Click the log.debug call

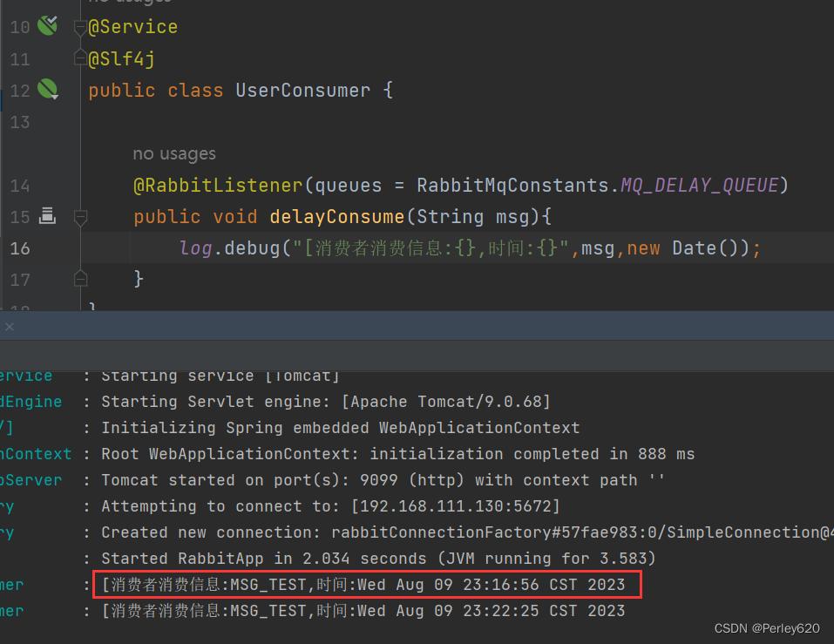229,247
